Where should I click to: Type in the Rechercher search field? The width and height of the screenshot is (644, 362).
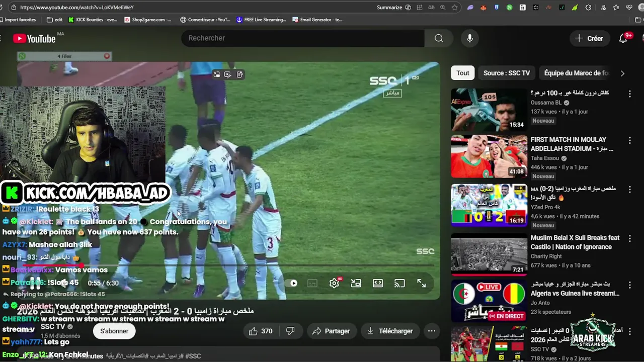pyautogui.click(x=303, y=38)
